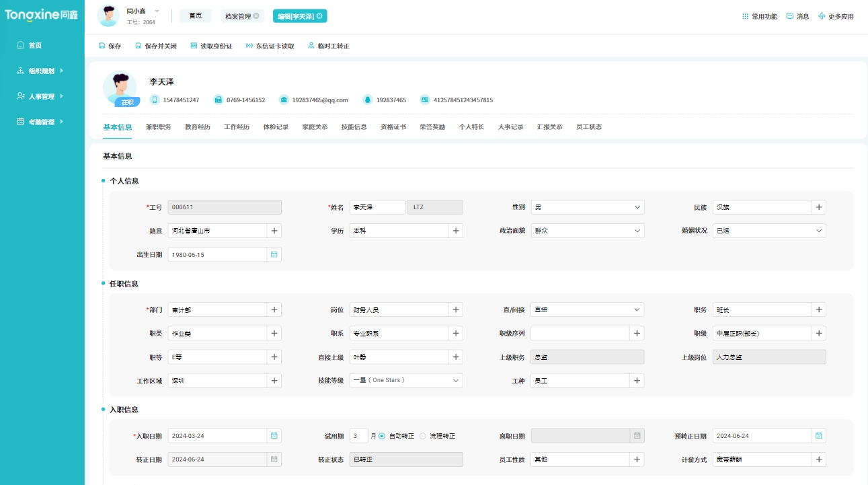Image resolution: width=868 pixels, height=485 pixels.
Task: Click 保存并关闭 save and close
Action: 155,46
